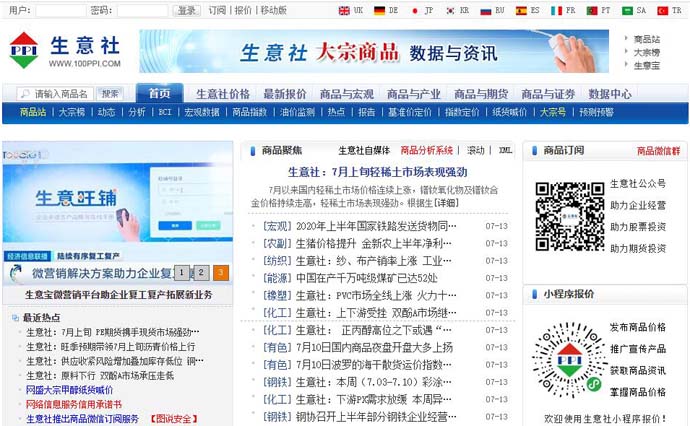Select 预测预警 in the blue submenu
The height and width of the screenshot is (426, 690).
pos(596,112)
